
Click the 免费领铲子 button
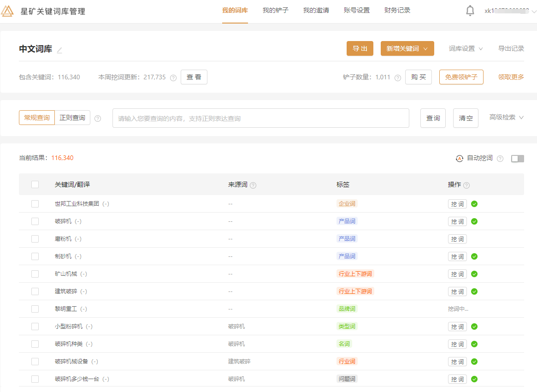click(461, 77)
